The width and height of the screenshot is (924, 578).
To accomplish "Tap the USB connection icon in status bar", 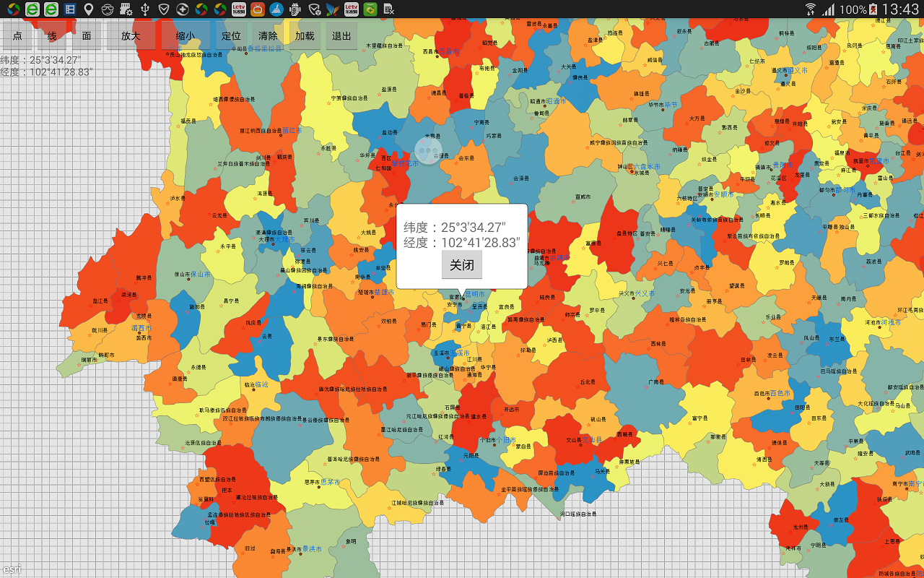I will click(x=145, y=9).
